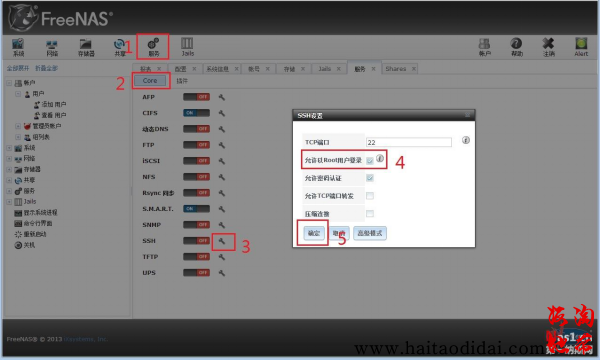Expand the 组列表 tree node
This screenshot has height=360, width=600.
click(x=18, y=137)
